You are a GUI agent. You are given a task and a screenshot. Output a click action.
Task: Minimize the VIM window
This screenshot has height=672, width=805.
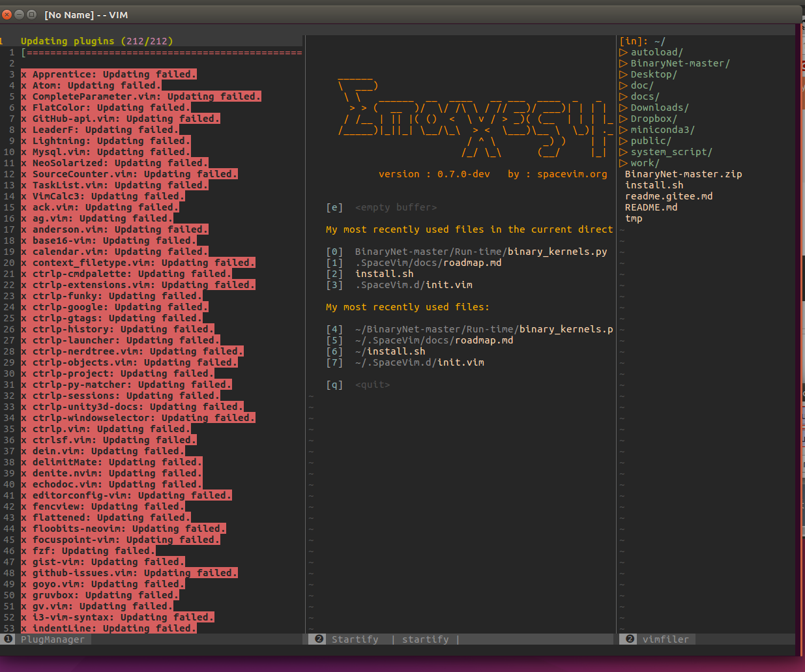[x=20, y=14]
